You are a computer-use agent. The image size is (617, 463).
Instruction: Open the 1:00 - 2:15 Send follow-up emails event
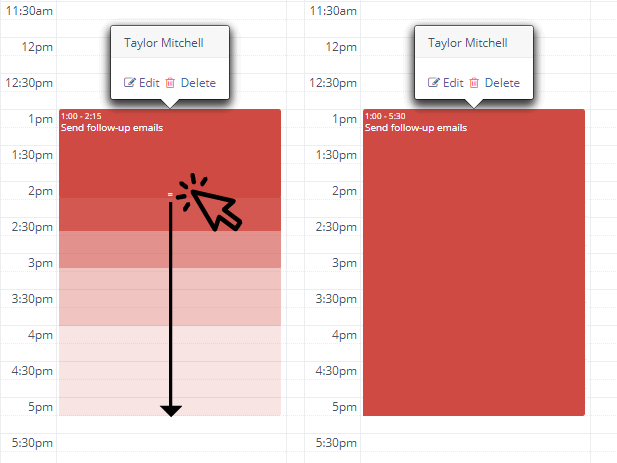point(170,153)
